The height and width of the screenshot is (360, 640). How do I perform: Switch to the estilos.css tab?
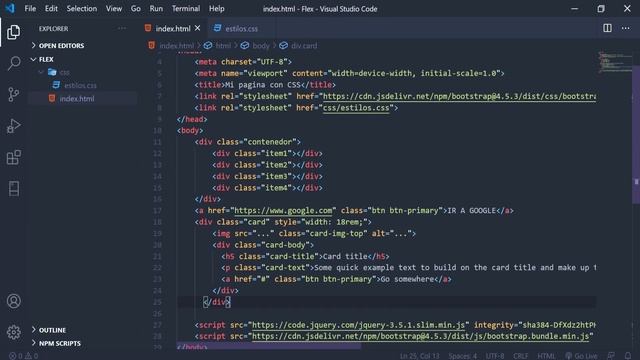point(241,28)
